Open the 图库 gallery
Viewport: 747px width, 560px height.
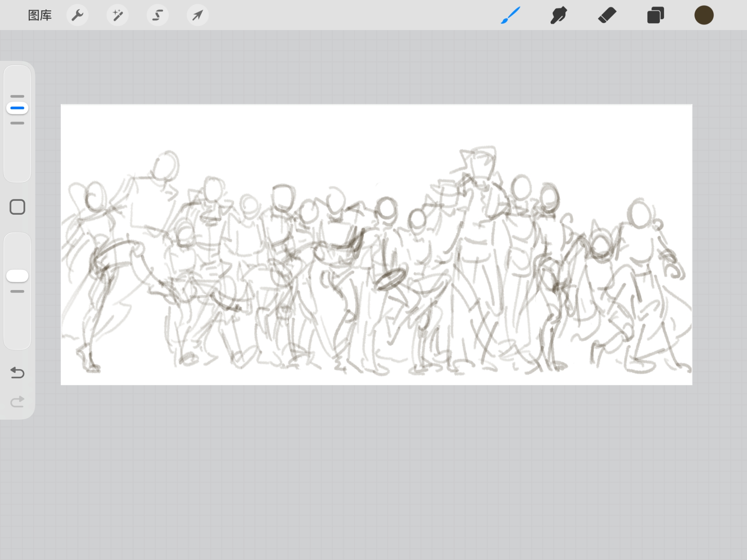pyautogui.click(x=40, y=15)
